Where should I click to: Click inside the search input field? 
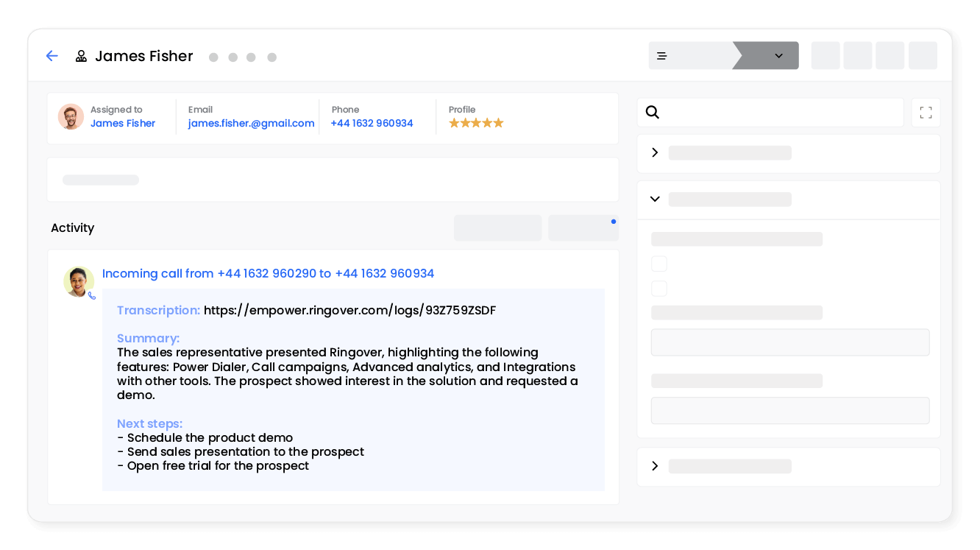pyautogui.click(x=773, y=112)
